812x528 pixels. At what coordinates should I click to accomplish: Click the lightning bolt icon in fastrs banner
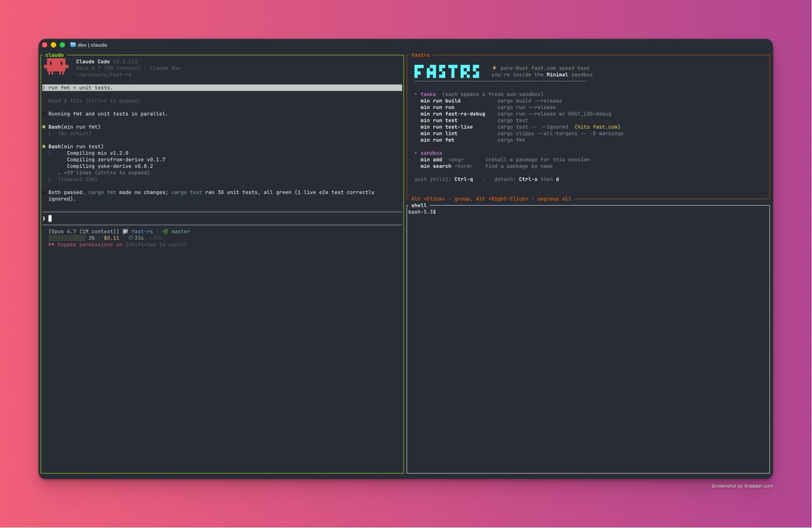494,68
